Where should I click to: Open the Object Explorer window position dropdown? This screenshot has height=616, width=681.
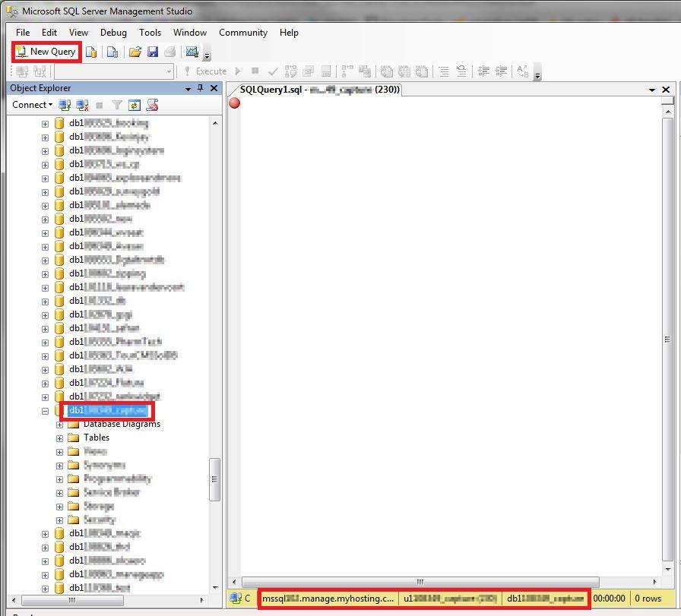pyautogui.click(x=188, y=89)
